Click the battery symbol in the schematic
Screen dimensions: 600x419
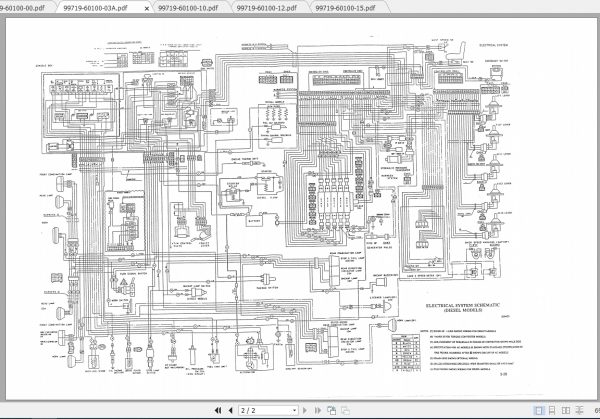(254, 221)
